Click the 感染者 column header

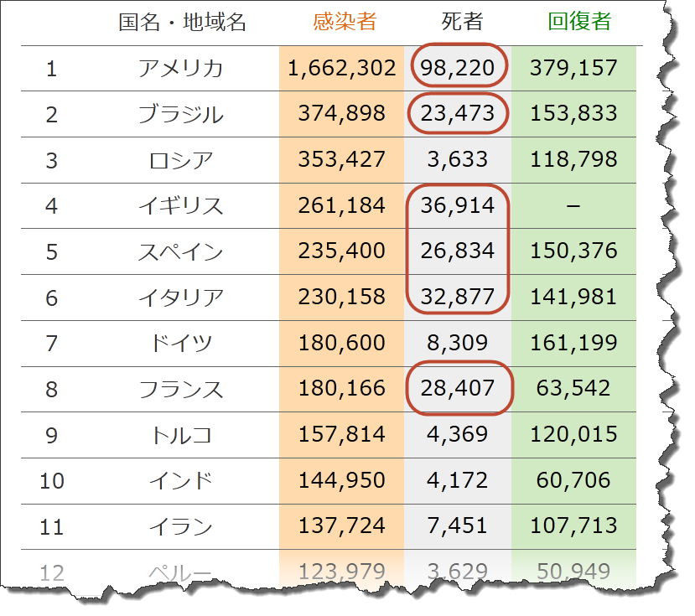[345, 22]
